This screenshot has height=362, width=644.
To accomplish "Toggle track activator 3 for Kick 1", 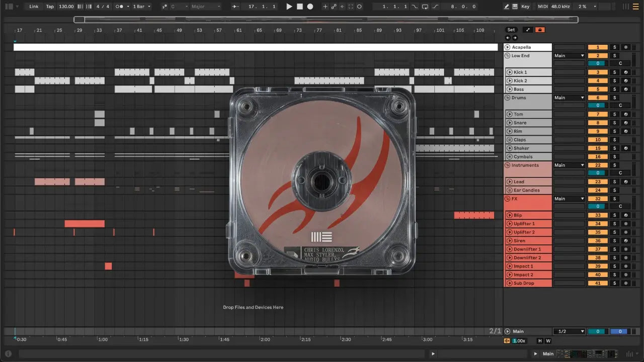I will pyautogui.click(x=598, y=72).
